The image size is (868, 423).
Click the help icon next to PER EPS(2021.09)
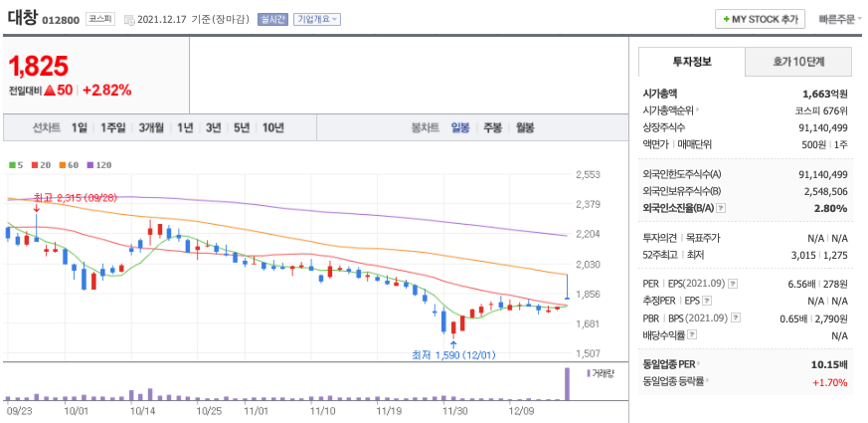(x=733, y=284)
